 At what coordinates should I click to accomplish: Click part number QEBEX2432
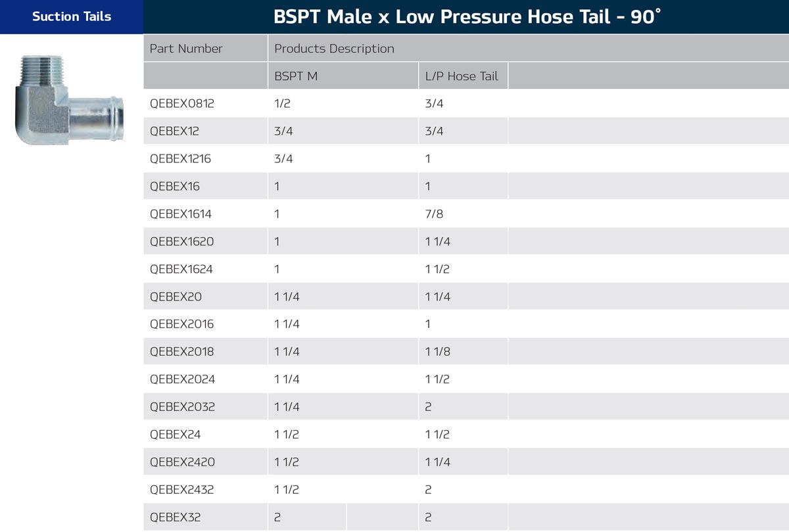coord(182,490)
